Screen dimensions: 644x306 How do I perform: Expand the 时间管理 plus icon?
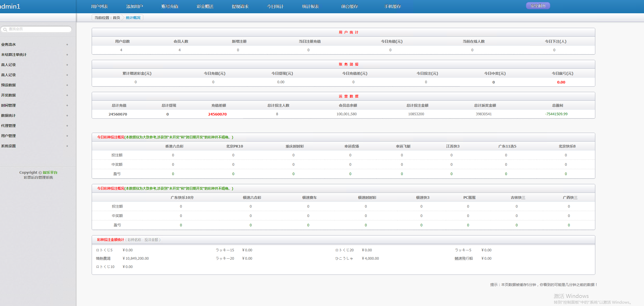click(67, 105)
